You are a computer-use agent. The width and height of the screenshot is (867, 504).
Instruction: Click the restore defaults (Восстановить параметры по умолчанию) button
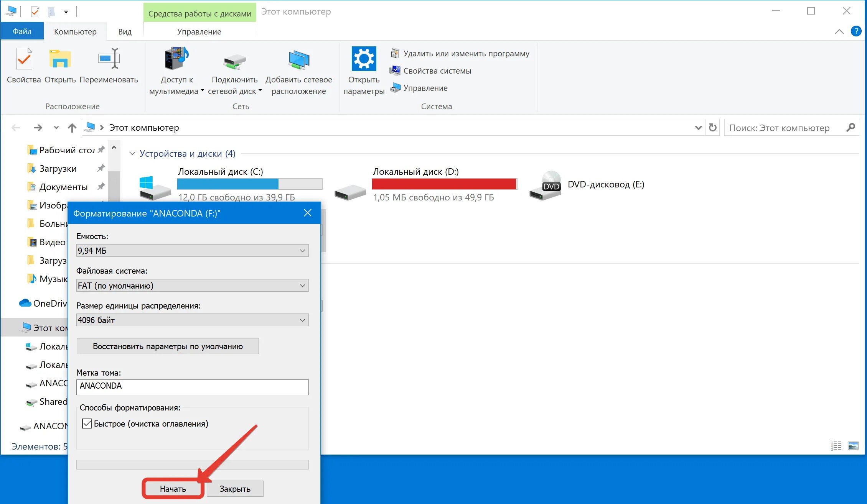168,346
